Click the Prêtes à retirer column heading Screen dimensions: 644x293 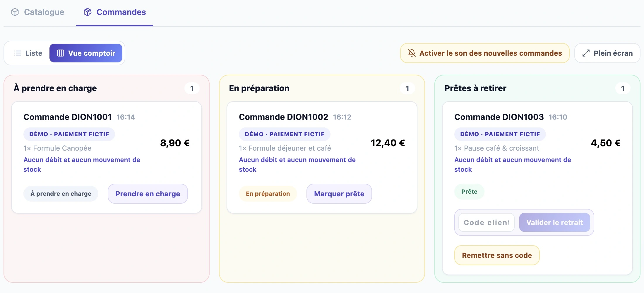tap(475, 88)
